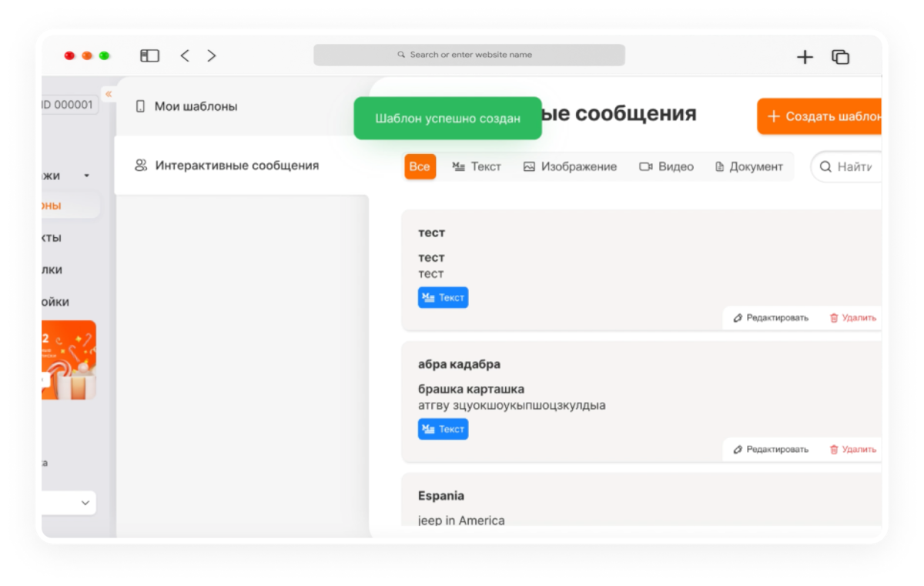Click the orange promo banner thumbnail
The image size is (924, 586).
click(69, 360)
